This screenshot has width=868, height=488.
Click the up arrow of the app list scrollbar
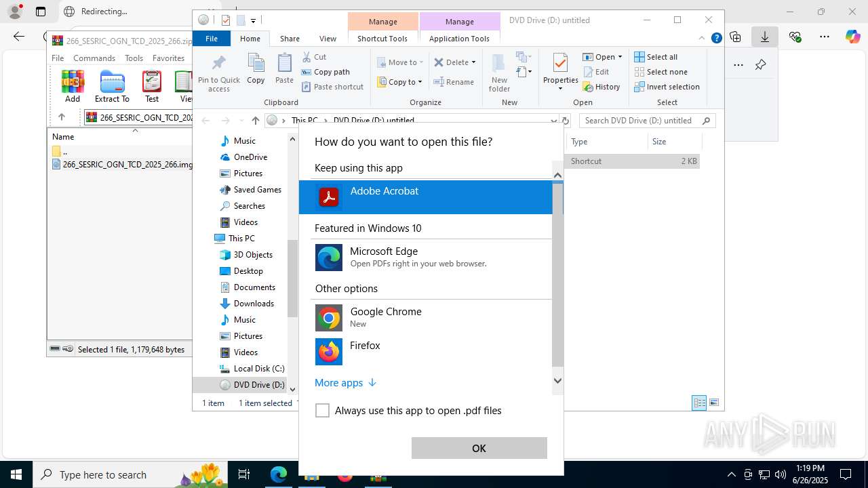[557, 176]
